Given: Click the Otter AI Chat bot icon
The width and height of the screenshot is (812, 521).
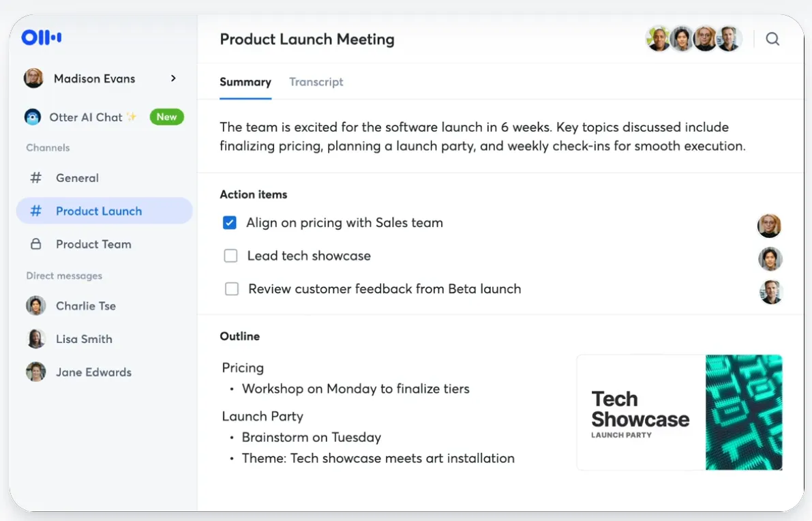Looking at the screenshot, I should [33, 117].
